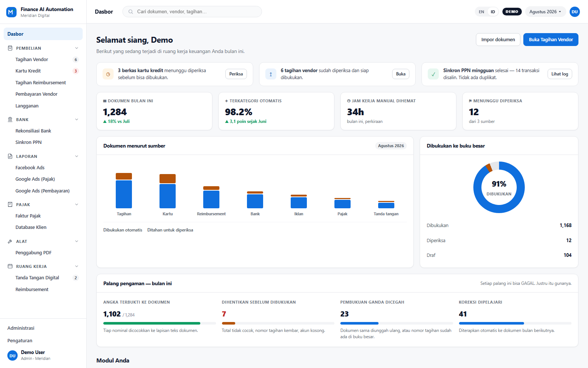588x368 pixels.
Task: Click the Ruang Kerja section icon
Action: coord(10,266)
